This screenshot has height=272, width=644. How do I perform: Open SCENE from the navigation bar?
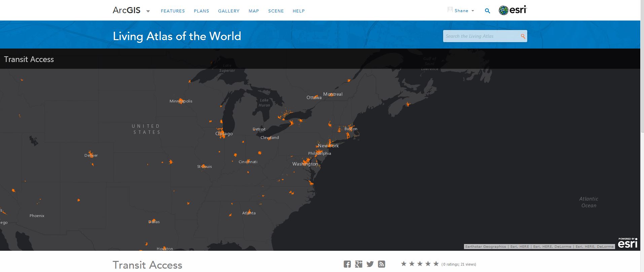click(x=276, y=11)
